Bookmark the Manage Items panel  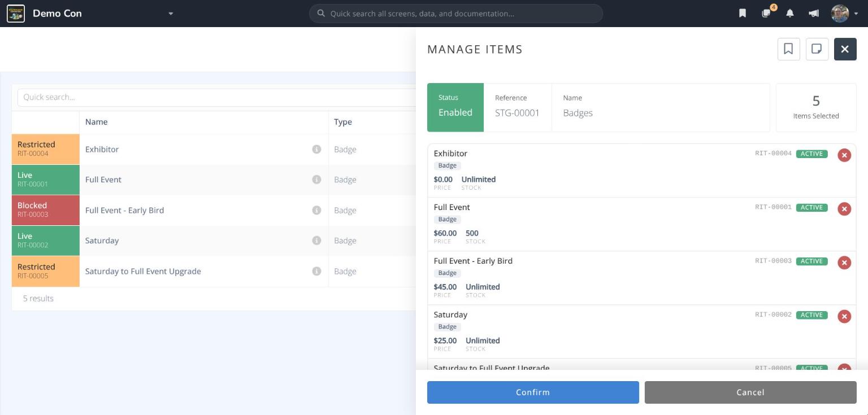(x=788, y=49)
